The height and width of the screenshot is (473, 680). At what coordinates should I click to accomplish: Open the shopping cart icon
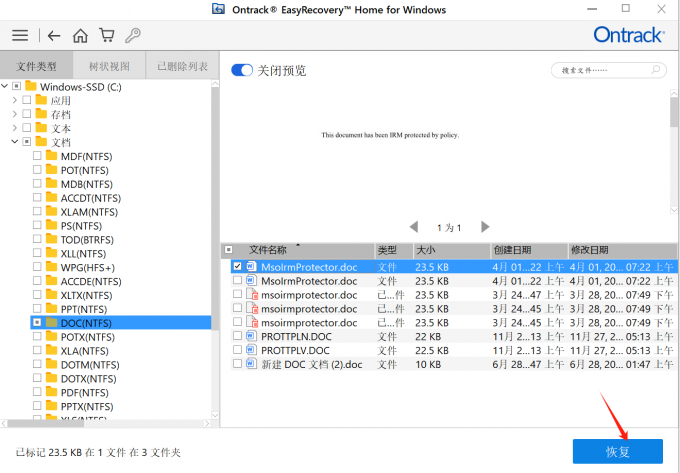point(107,35)
